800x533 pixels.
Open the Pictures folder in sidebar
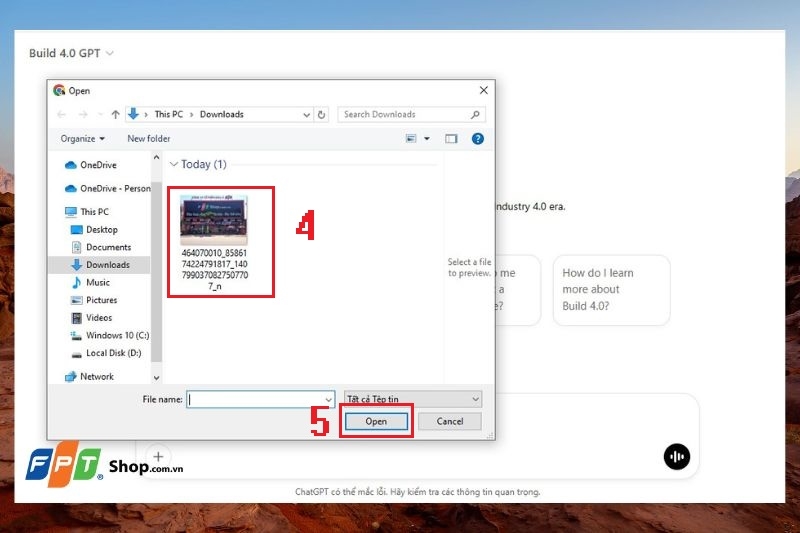(x=94, y=300)
